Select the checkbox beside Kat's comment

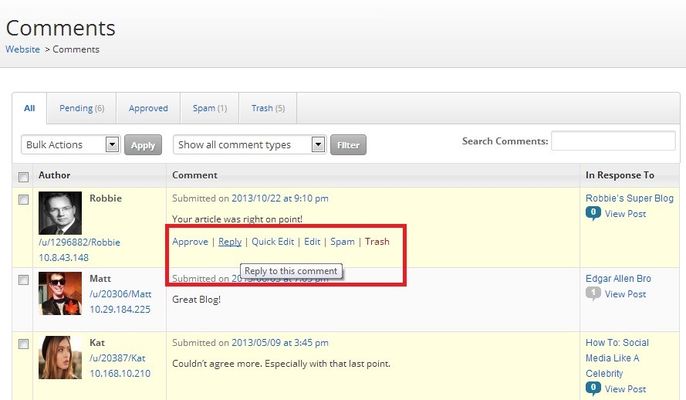coord(24,344)
